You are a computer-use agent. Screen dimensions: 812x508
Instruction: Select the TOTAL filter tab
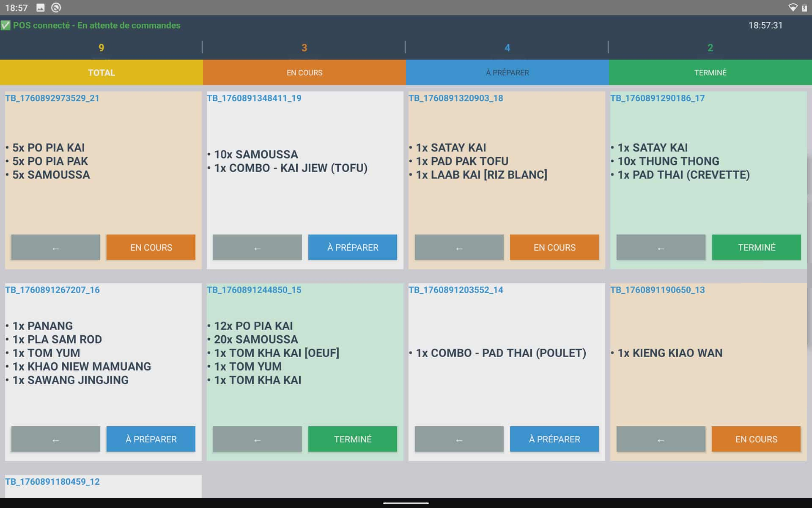(x=101, y=72)
